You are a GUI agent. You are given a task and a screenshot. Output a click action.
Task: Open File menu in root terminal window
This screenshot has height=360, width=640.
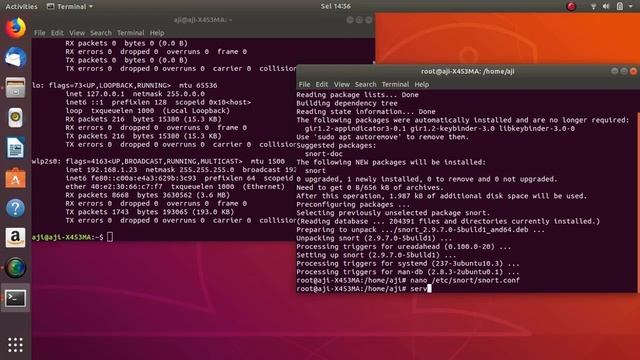pyautogui.click(x=304, y=84)
